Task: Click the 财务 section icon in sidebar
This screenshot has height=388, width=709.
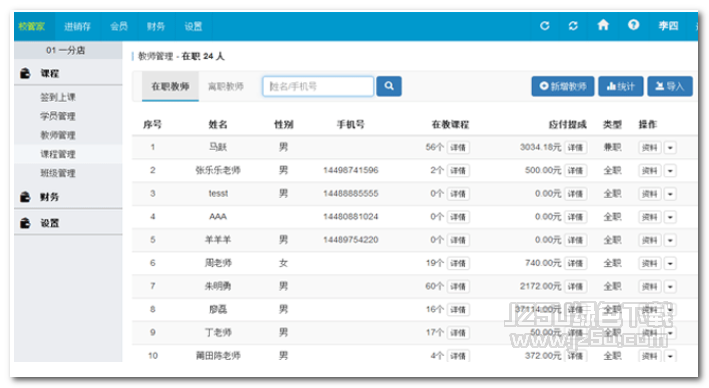Action: tap(25, 197)
